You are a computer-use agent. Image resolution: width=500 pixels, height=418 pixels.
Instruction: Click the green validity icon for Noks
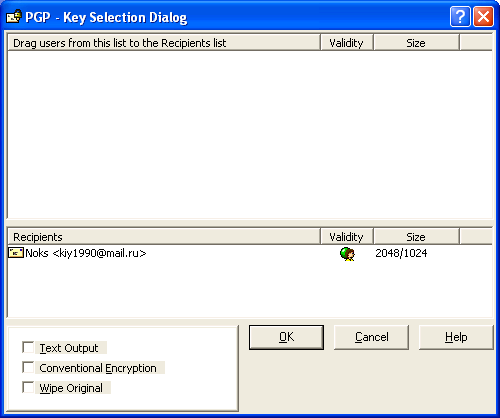(x=347, y=254)
